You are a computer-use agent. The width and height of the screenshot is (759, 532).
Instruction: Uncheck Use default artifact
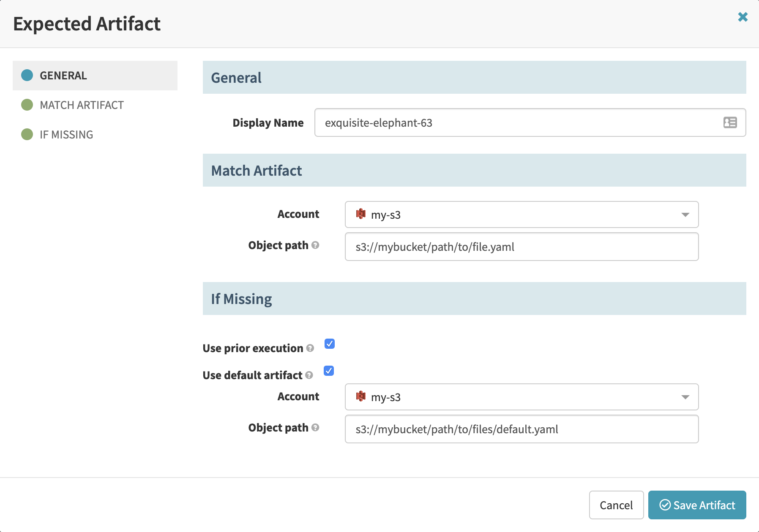pos(328,371)
